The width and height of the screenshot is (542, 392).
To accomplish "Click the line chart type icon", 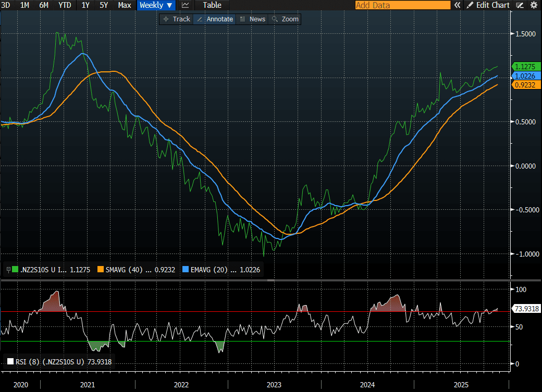I will (186, 5).
